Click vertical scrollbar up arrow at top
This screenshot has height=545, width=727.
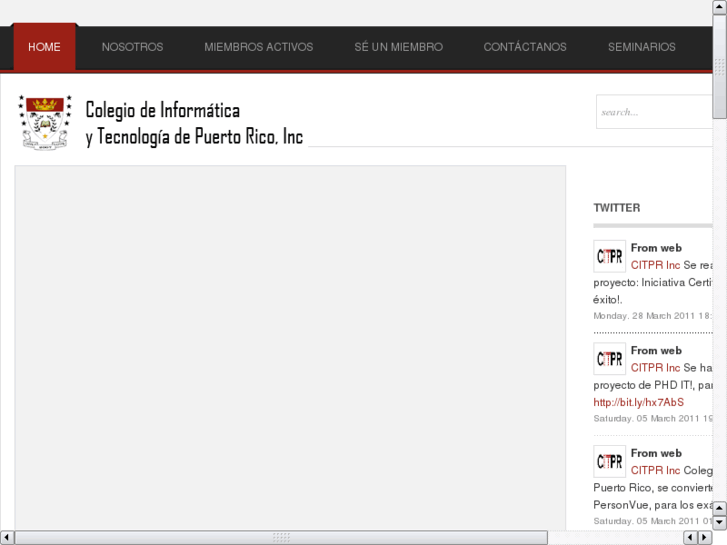tap(719, 7)
